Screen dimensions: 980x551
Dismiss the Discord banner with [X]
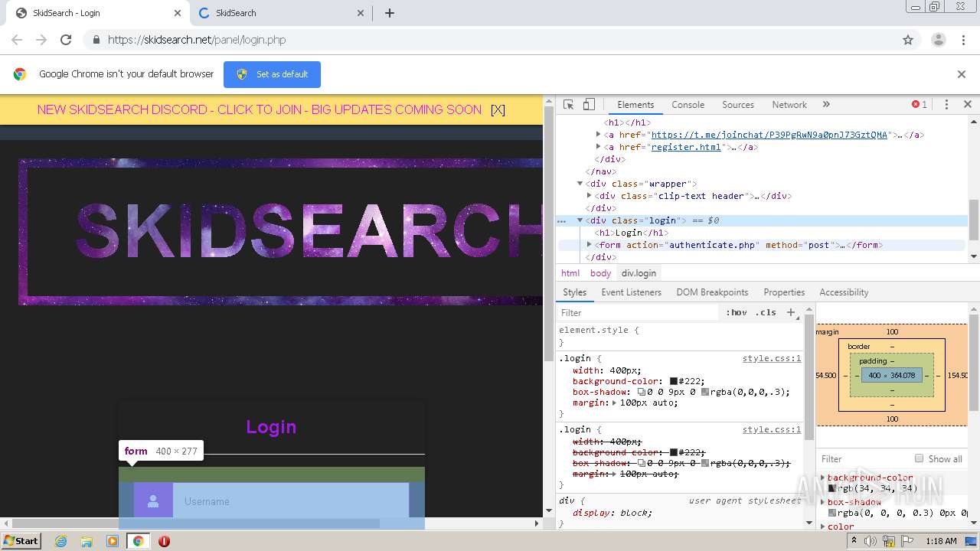[498, 109]
